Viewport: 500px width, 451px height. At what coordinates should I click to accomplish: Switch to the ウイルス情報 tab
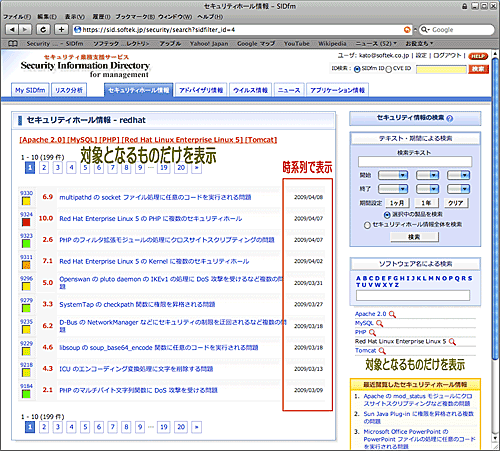coord(250,90)
